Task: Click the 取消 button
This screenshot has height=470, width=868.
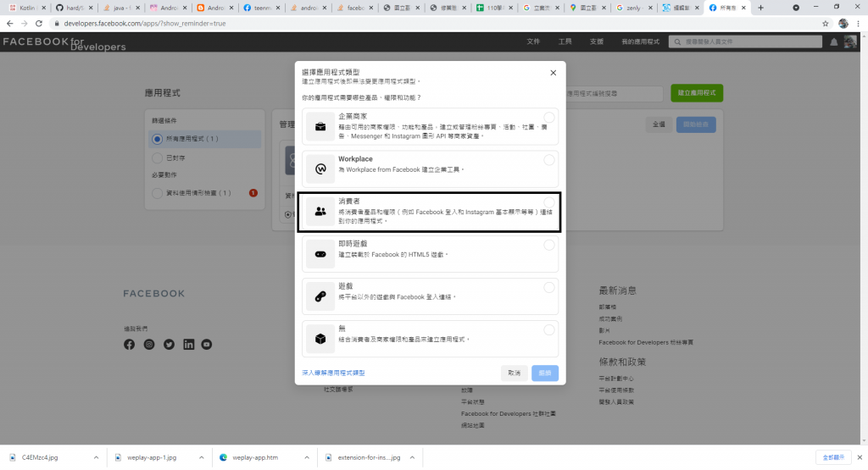Action: pos(515,373)
